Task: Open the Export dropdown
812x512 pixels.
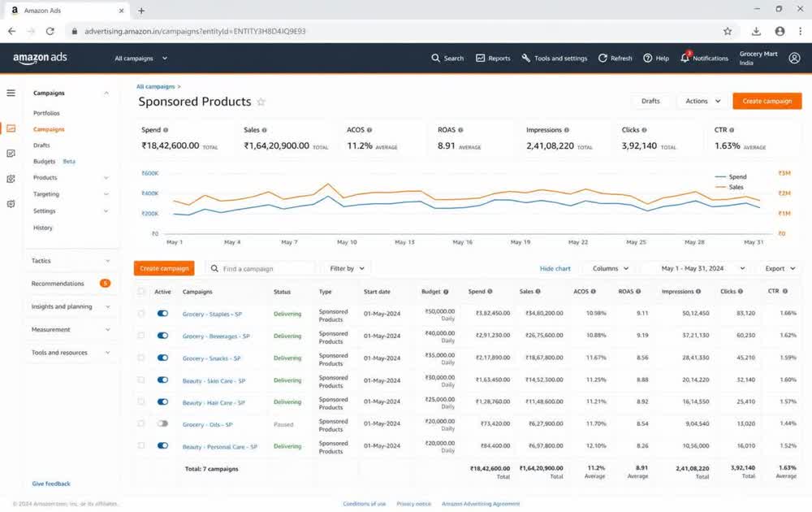Action: tap(780, 268)
